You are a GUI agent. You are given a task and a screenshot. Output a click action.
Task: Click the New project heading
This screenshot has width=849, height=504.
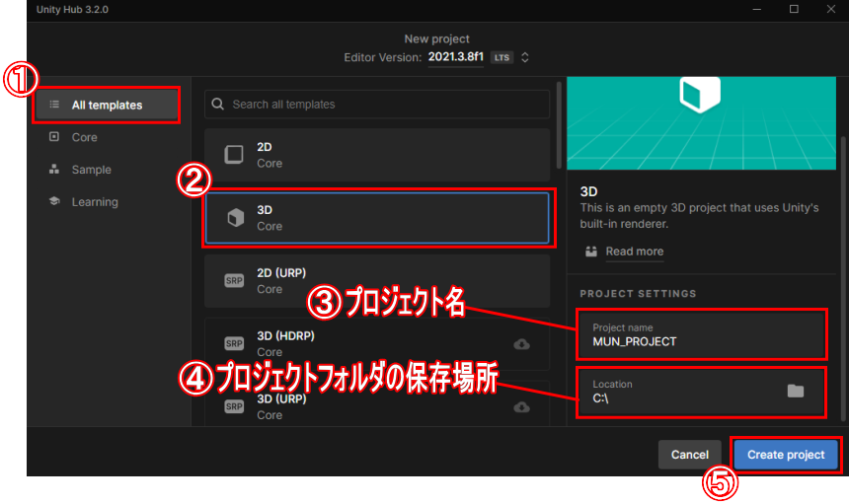click(x=436, y=38)
